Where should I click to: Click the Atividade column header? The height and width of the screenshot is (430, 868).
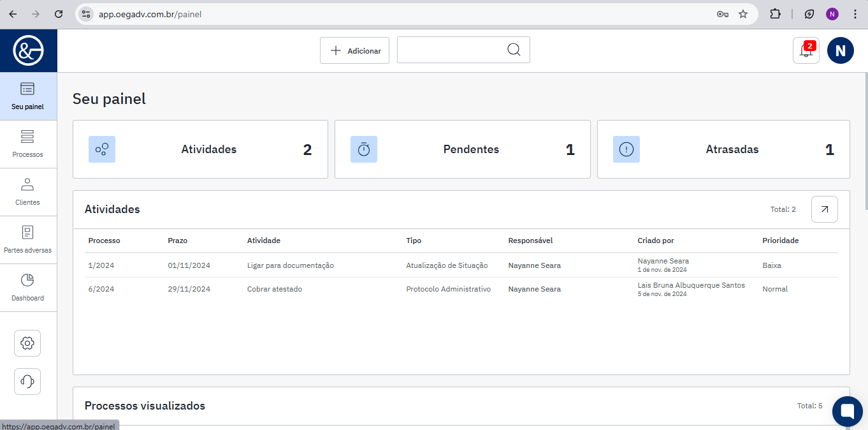pos(264,241)
